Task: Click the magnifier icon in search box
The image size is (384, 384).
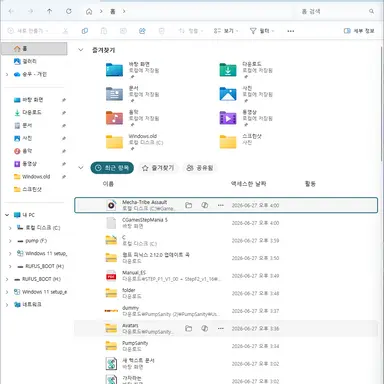Action: pyautogui.click(x=371, y=12)
